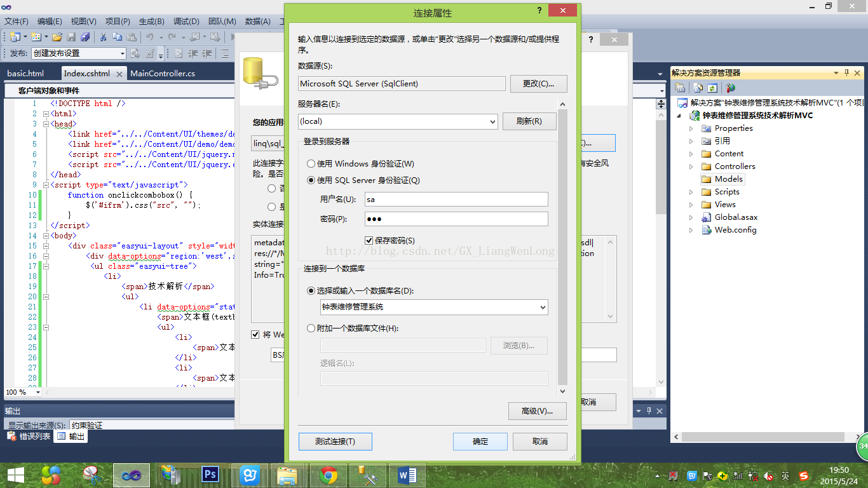This screenshot has width=868, height=488.
Task: Click the Paste clipboard icon
Action: [132, 37]
